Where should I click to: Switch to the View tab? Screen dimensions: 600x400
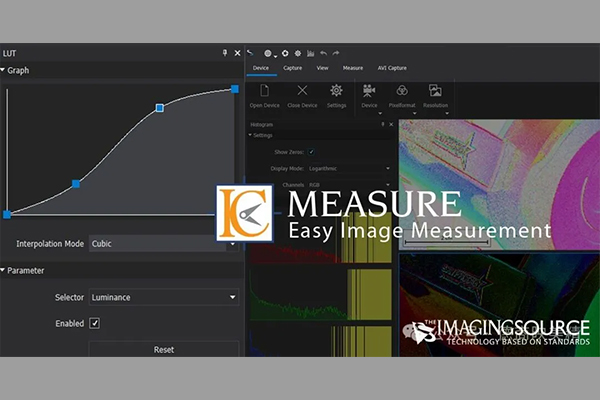[322, 68]
